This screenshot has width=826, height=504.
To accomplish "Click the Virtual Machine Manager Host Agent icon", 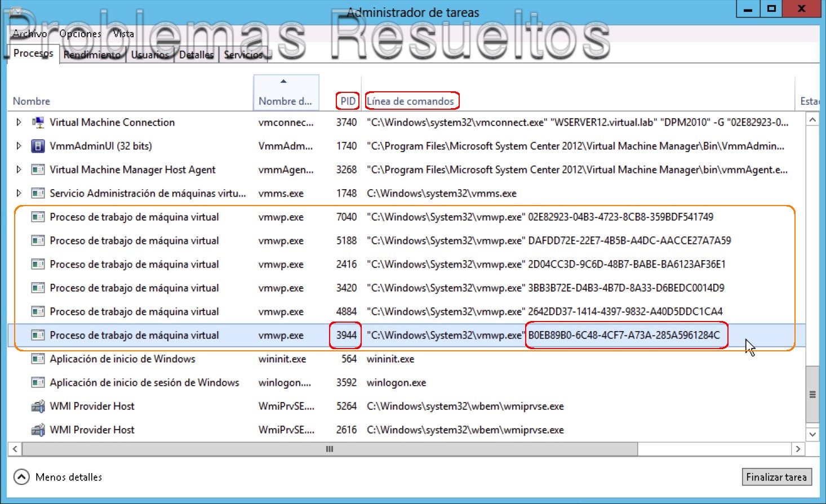I will tap(38, 170).
